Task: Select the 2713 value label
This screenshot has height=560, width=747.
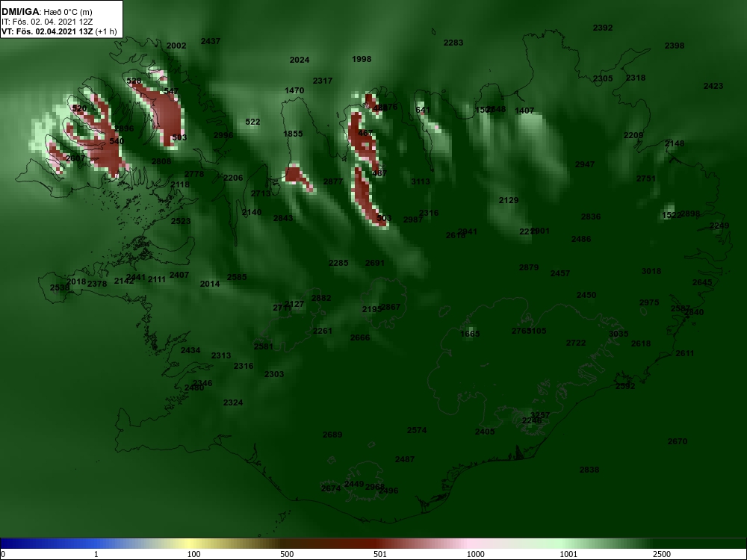Action: tap(261, 193)
